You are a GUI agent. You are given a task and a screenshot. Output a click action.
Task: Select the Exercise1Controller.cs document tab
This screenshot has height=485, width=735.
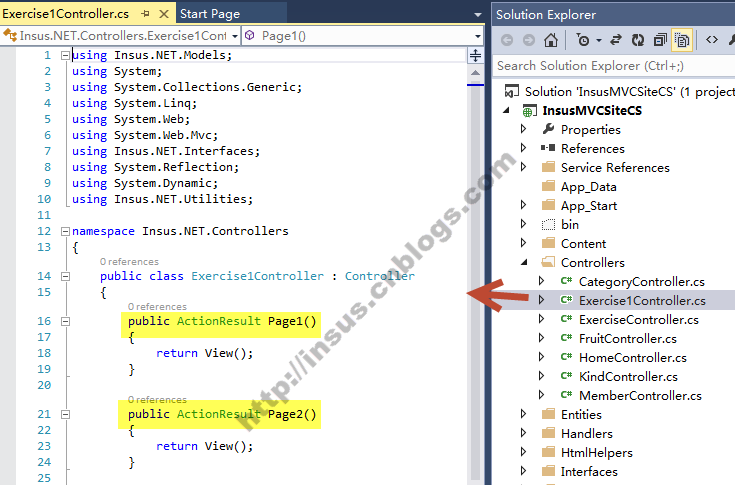coord(66,14)
